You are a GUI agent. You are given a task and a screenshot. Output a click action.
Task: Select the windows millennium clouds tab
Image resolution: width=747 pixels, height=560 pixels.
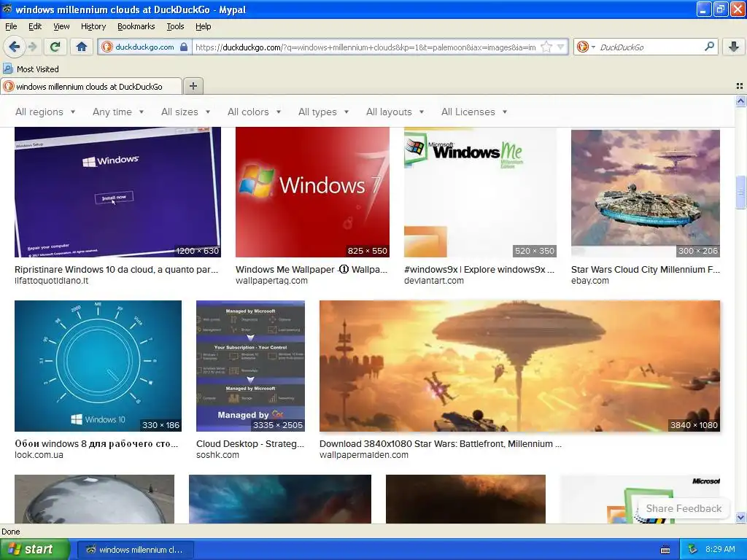pyautogui.click(x=90, y=87)
